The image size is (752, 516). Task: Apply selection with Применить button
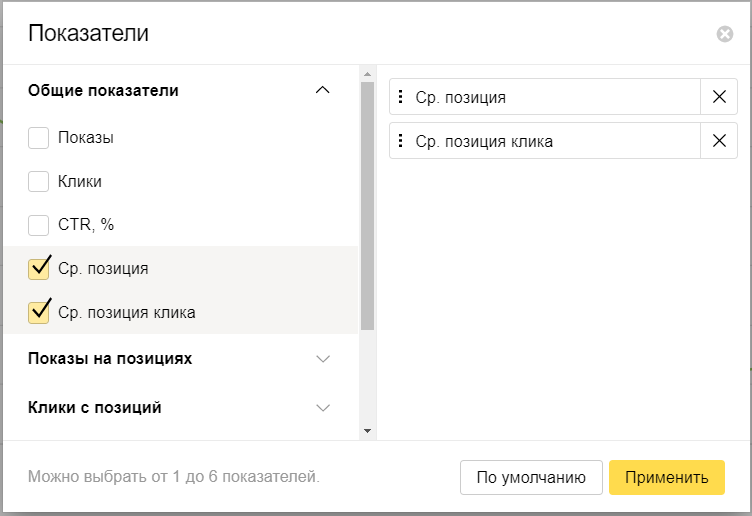coord(667,478)
